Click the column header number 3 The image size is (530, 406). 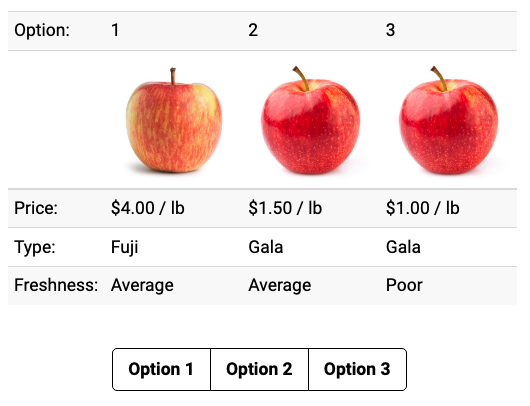point(390,30)
